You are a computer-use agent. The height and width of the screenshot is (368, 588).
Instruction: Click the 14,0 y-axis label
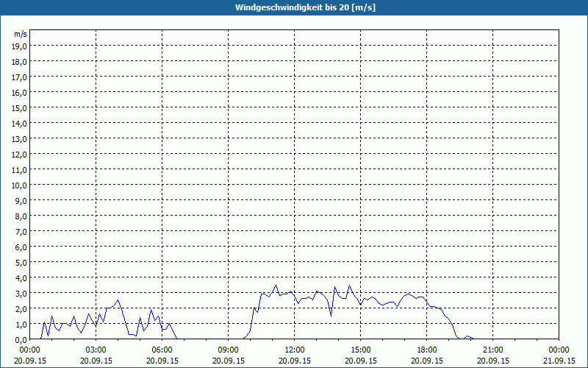[20, 124]
